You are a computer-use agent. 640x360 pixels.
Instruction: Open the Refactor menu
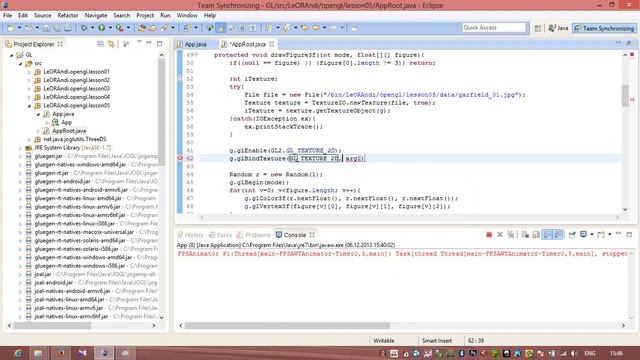pyautogui.click(x=68, y=16)
